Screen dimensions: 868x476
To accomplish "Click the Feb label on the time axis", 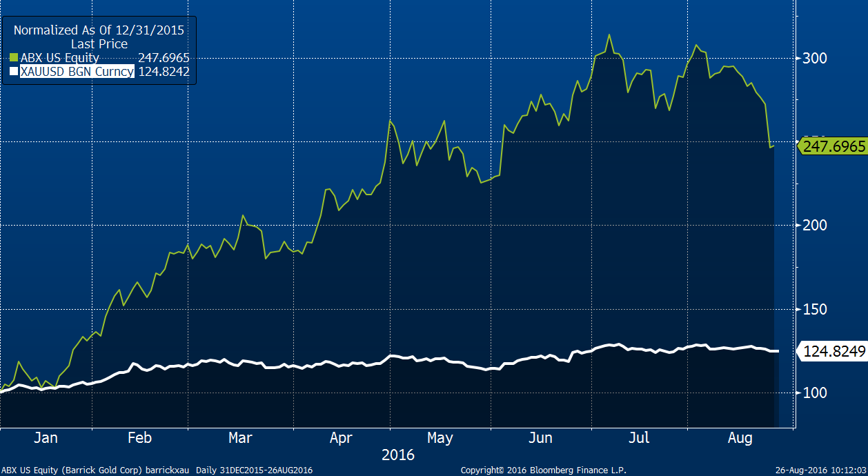I will [139, 437].
